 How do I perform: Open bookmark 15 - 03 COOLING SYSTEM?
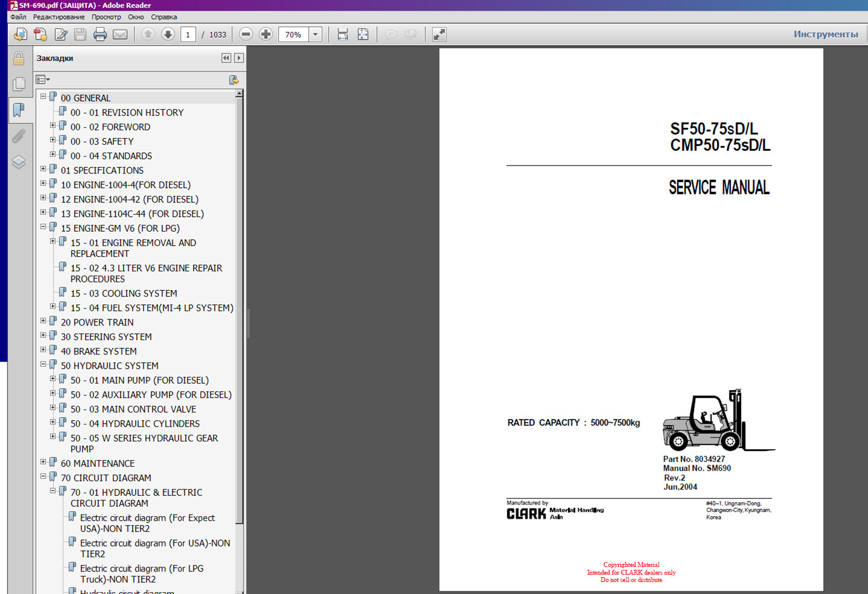(x=124, y=293)
